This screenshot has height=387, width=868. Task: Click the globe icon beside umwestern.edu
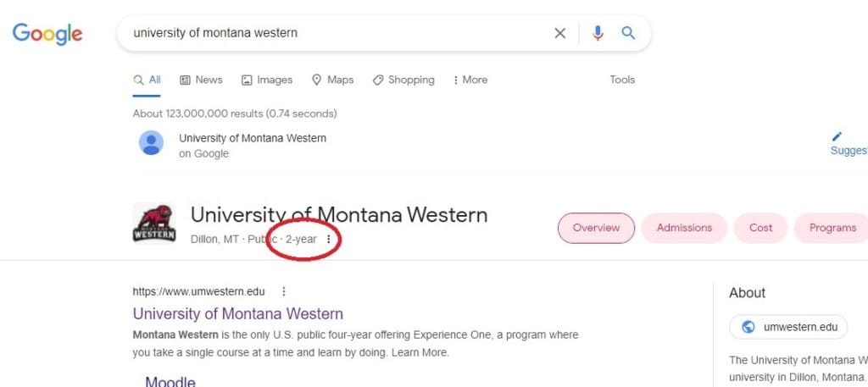click(x=748, y=327)
